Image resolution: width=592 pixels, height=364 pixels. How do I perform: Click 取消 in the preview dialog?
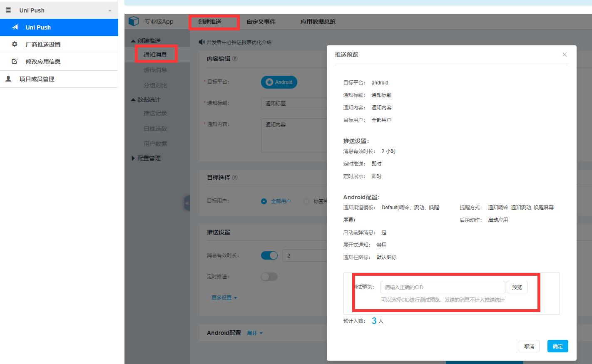tap(529, 346)
